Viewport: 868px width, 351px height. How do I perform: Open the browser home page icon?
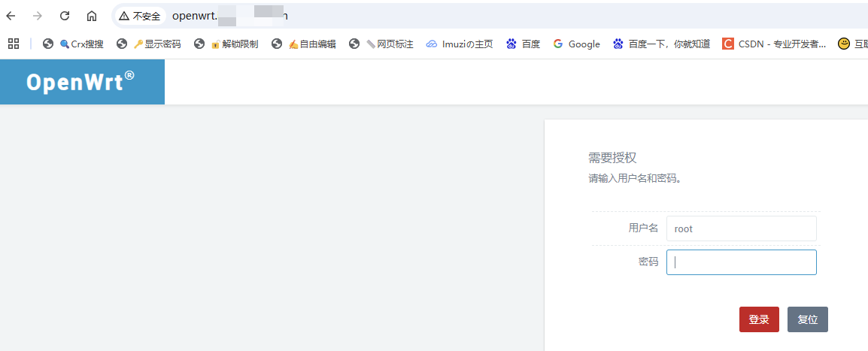91,16
